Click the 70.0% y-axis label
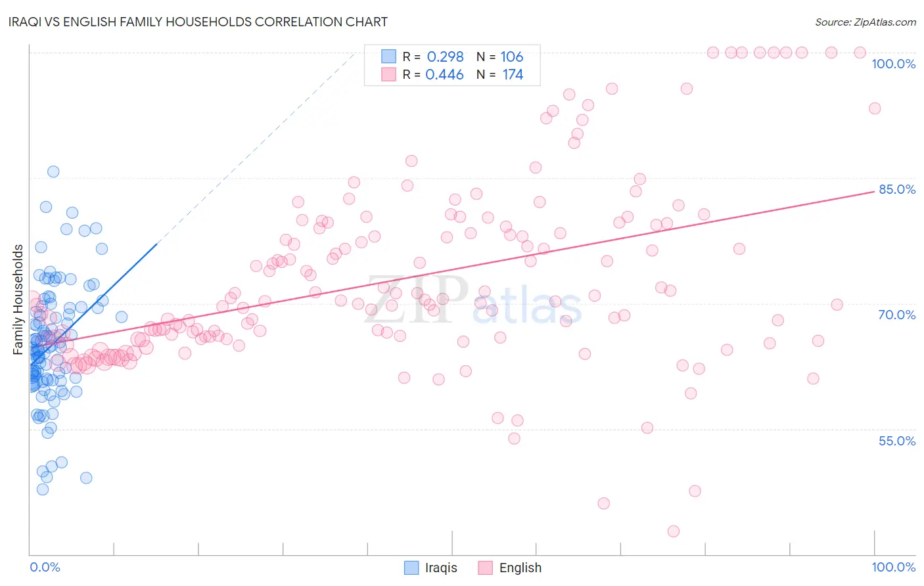 click(897, 315)
